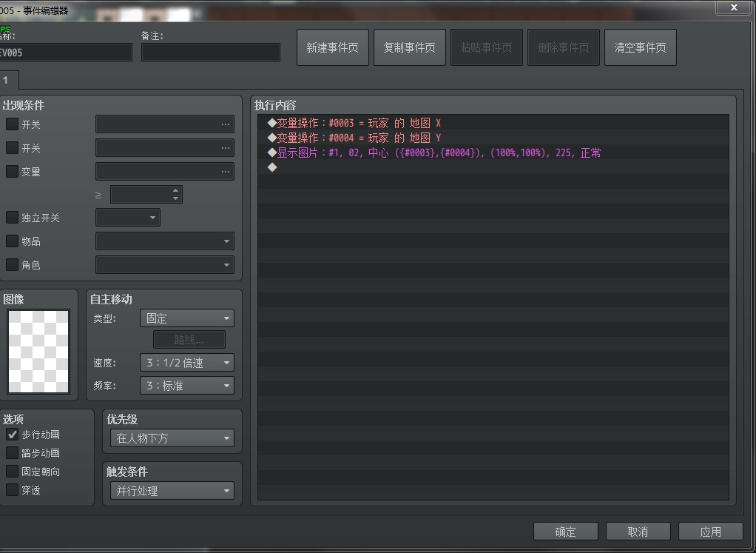Enable the 角色 condition checkbox
This screenshot has width=756, height=553.
click(12, 264)
